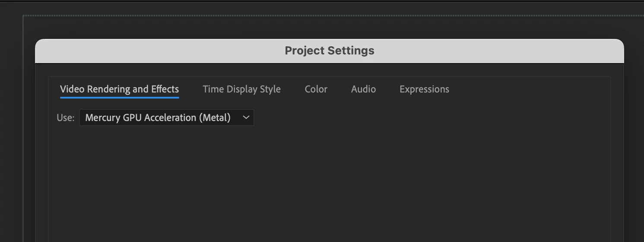
Task: Click the empty title bar right of "Project Settings"
Action: tap(497, 51)
